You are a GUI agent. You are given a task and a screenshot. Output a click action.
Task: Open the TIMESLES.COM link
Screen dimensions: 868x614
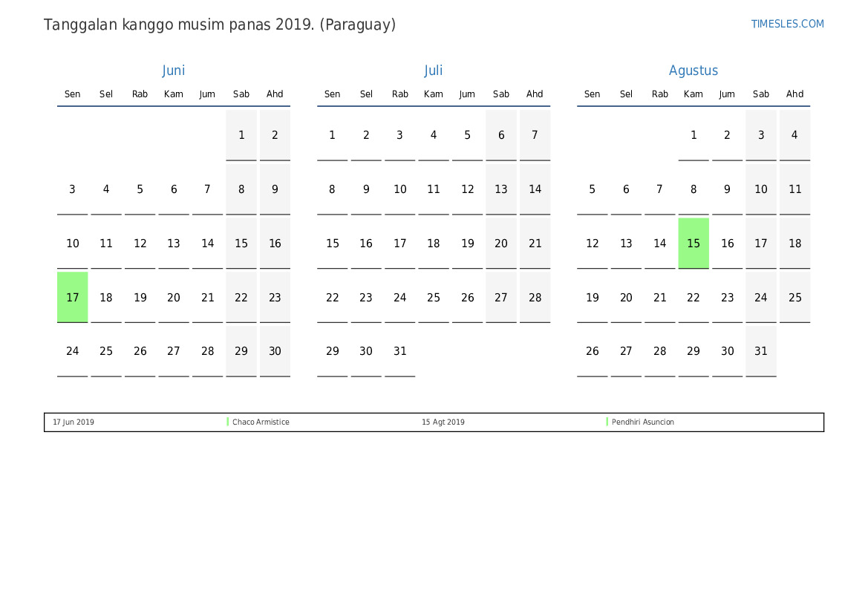point(787,24)
